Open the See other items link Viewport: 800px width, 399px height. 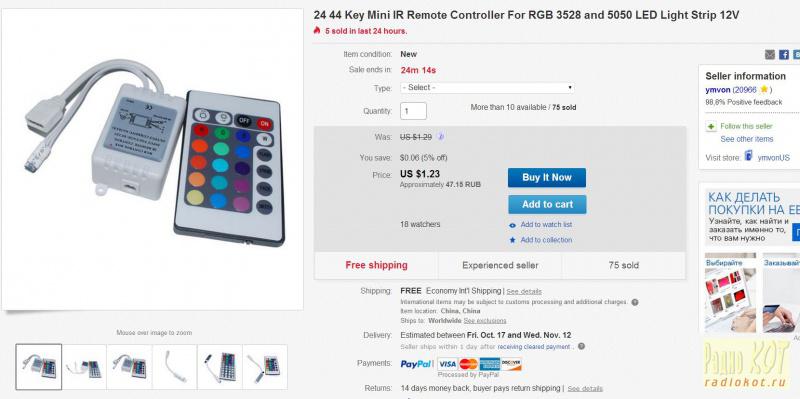point(747,139)
